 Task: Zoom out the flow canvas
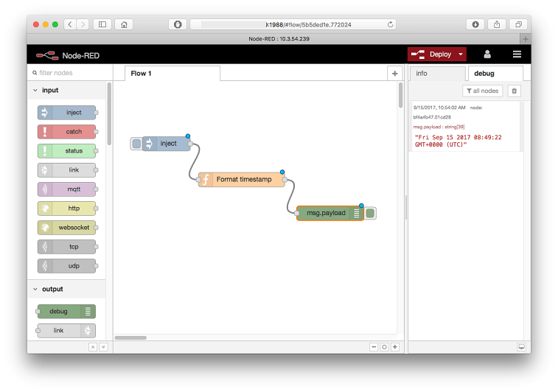[x=374, y=347]
